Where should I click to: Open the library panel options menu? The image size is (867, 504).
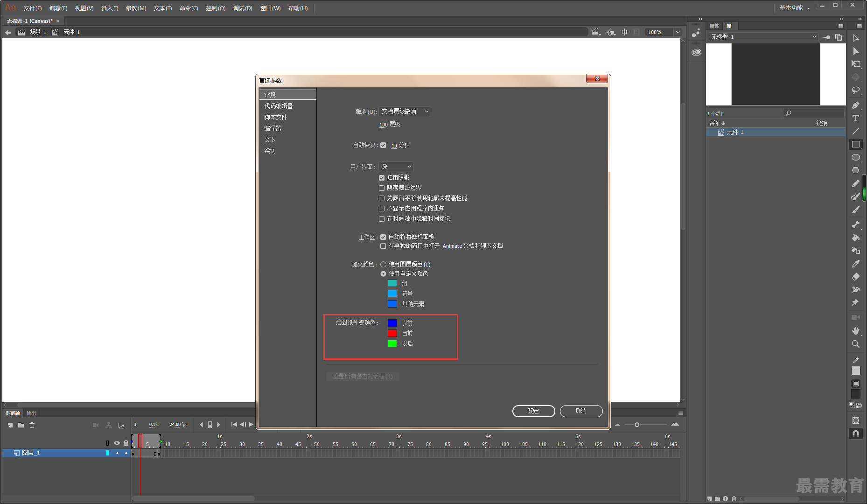[x=841, y=26]
